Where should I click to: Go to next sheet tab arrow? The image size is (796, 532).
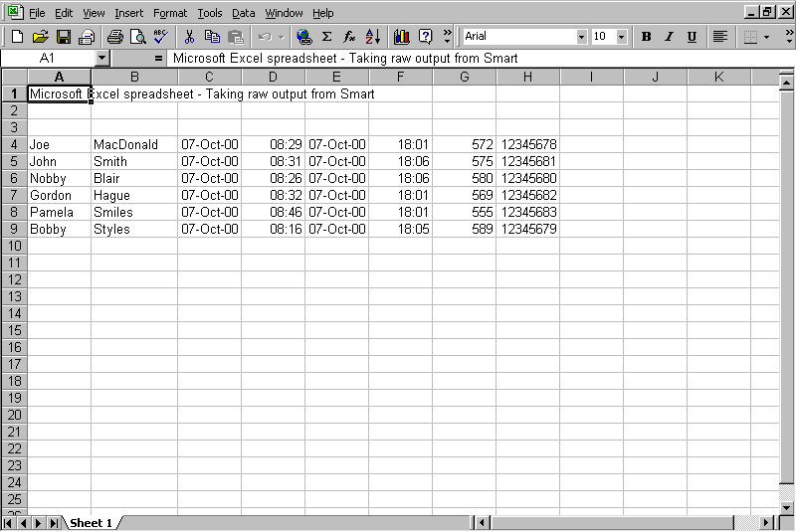(38, 523)
